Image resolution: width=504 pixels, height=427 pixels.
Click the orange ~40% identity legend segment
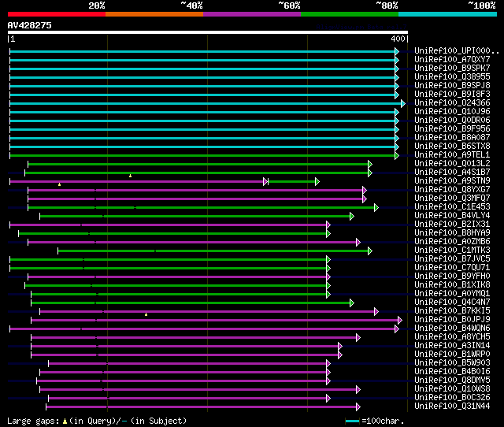[x=154, y=14]
